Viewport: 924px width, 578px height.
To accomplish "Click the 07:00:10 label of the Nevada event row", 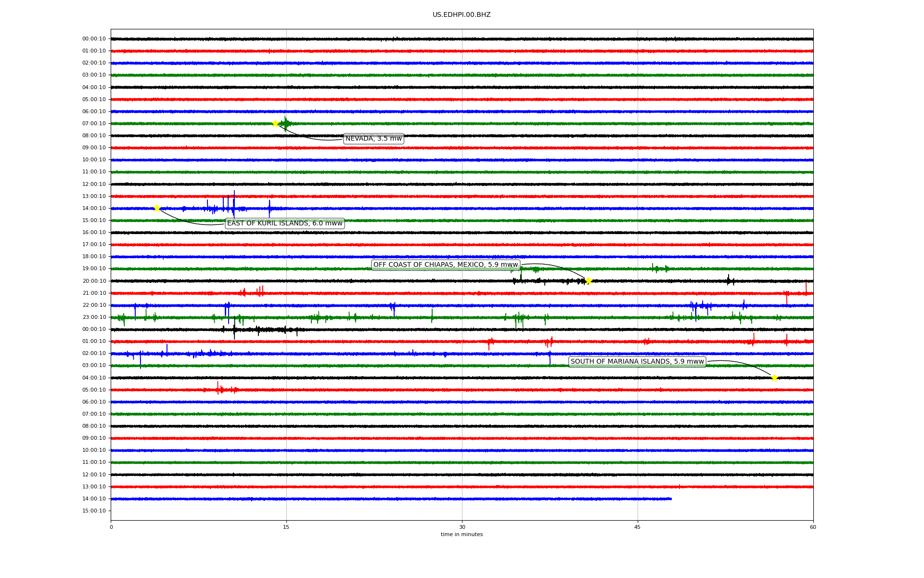I will pyautogui.click(x=94, y=124).
